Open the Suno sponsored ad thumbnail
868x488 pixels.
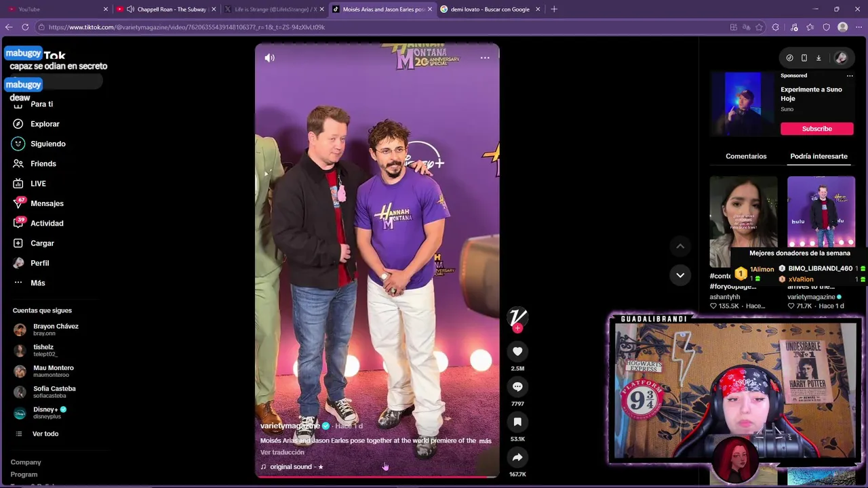coord(743,104)
